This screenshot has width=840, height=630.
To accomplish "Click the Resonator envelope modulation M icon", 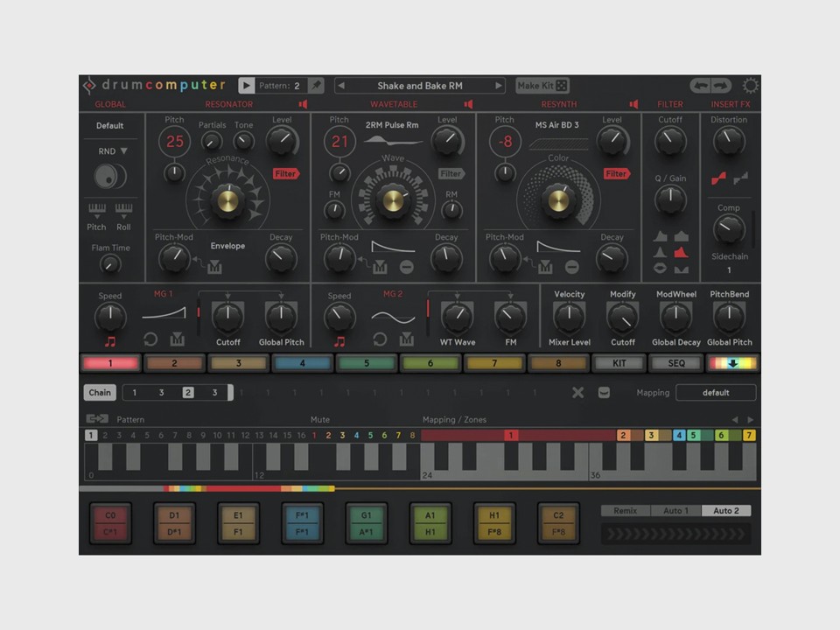I will tap(214, 266).
